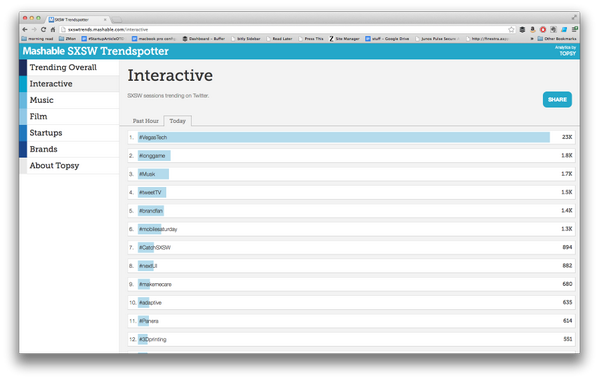Open the Buffer extension icon
This screenshot has width=599, height=380.
click(522, 29)
